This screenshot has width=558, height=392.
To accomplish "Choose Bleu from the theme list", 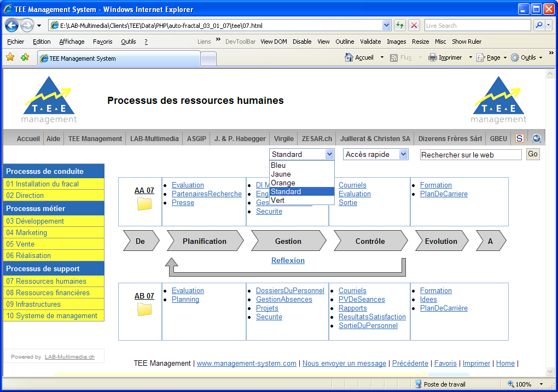I will click(x=302, y=165).
